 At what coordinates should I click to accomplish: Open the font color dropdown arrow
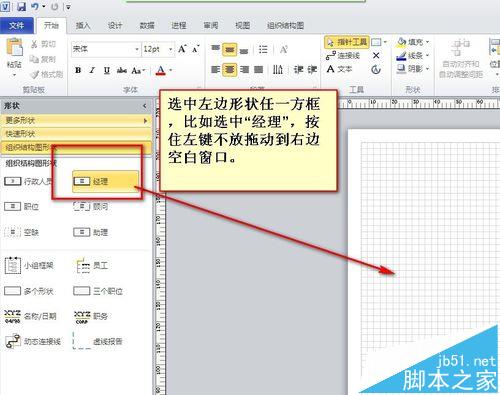click(171, 70)
